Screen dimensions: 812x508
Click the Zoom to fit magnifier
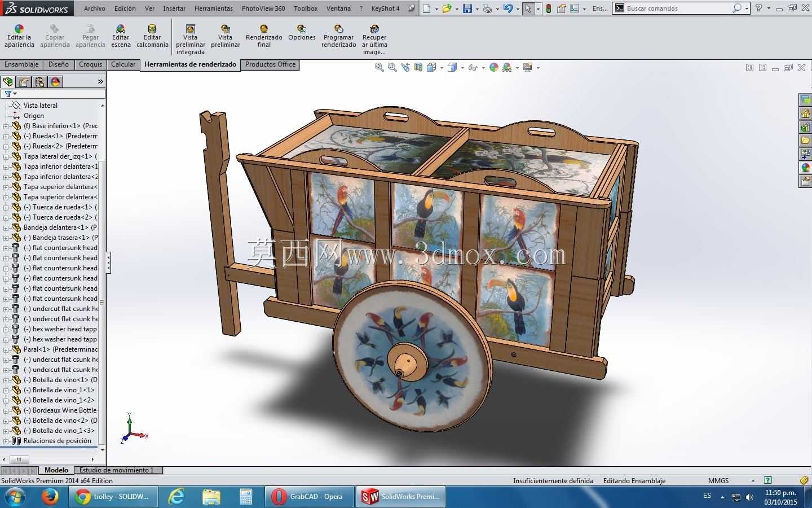point(379,67)
